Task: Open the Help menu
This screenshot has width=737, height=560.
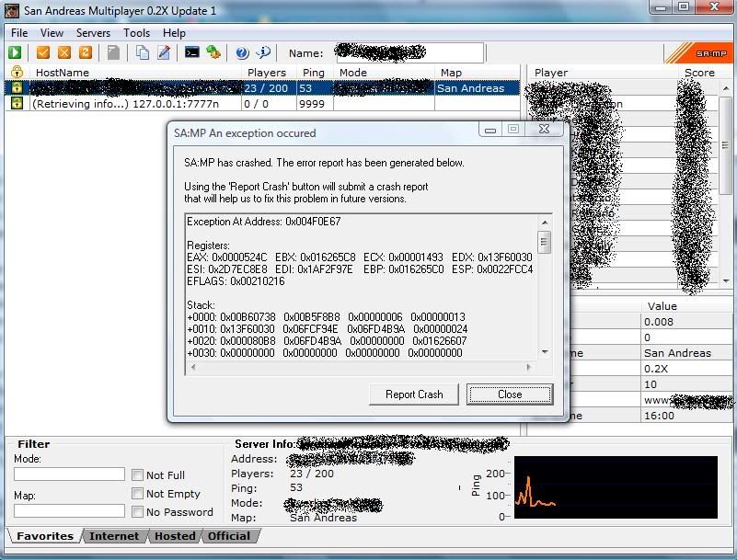Action: 174,33
